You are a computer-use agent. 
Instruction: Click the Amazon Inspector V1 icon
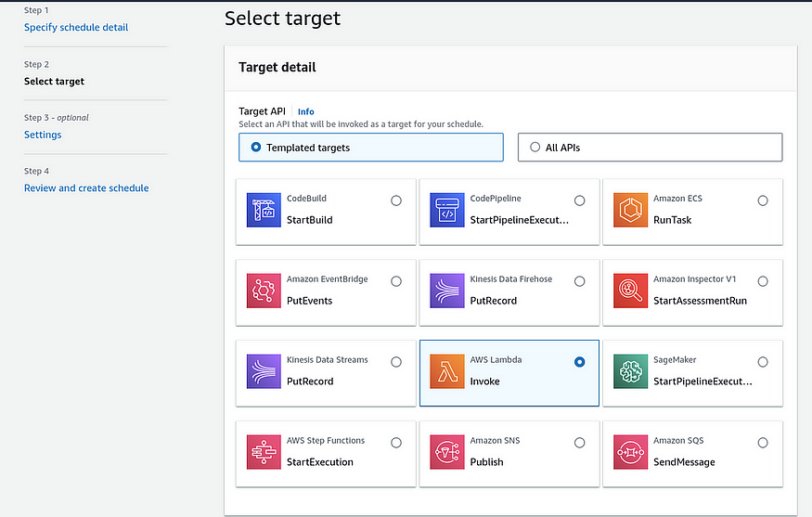(630, 291)
